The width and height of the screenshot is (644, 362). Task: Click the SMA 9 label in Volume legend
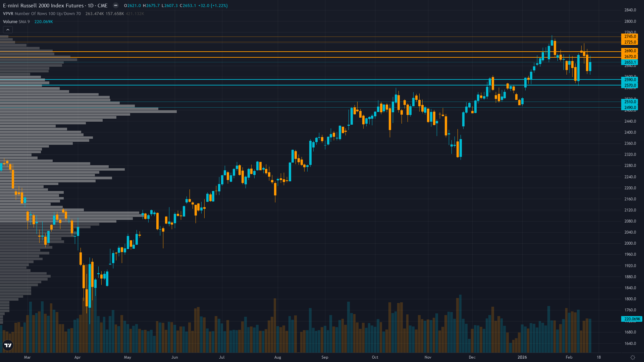(x=24, y=21)
